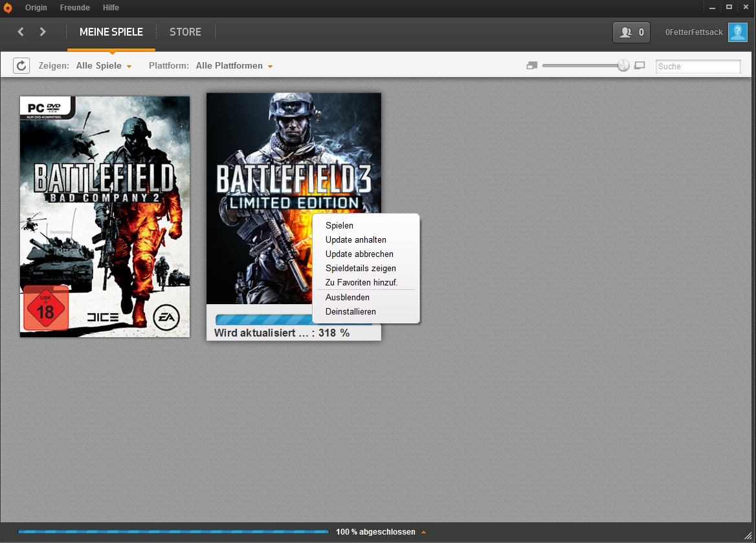Minimize the Origin window

(712, 7)
